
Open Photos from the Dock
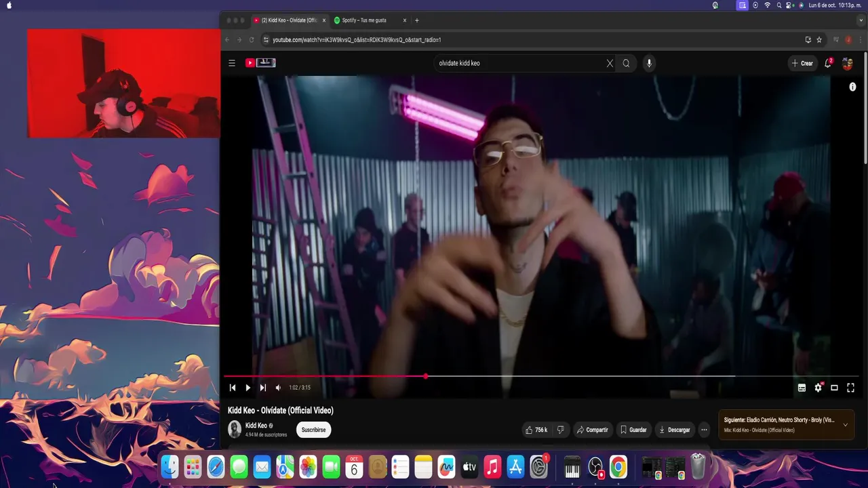(x=308, y=467)
